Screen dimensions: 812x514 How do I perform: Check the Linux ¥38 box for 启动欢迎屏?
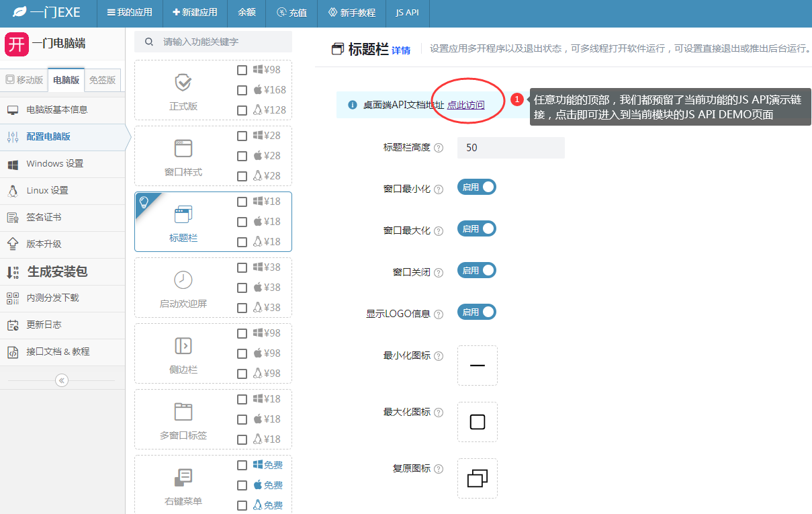pos(242,308)
